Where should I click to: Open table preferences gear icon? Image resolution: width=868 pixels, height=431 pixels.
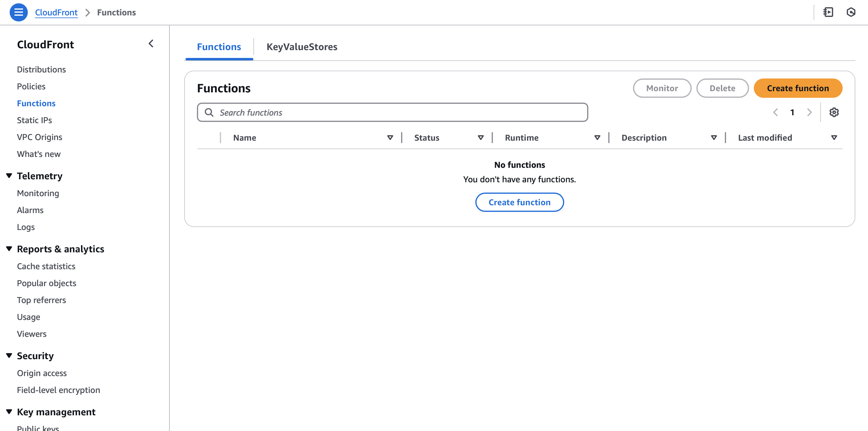coord(834,113)
